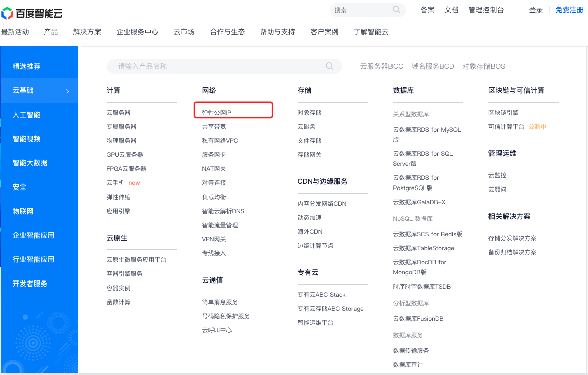Focus the 请输入产品名称 product search field
Image resolution: width=588 pixels, height=375 pixels.
pos(224,66)
